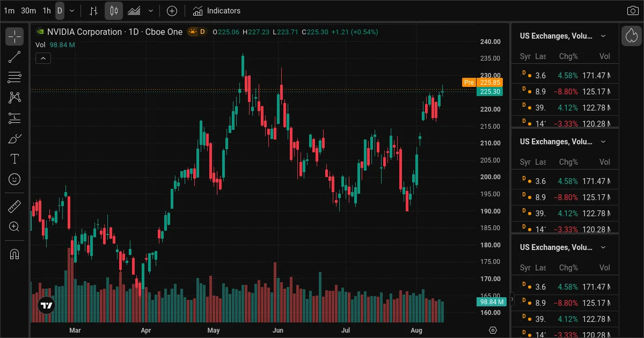Select the -8.80% row in bottom hotlist

565,303
